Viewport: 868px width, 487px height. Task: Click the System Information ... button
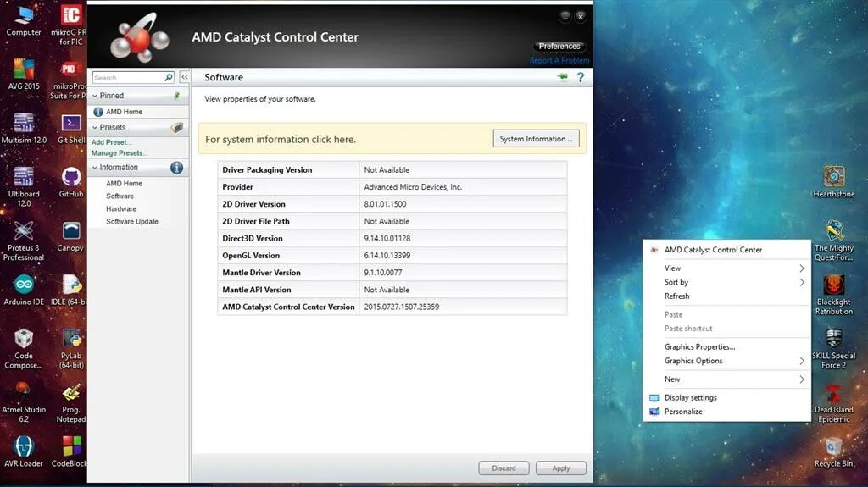(x=536, y=139)
